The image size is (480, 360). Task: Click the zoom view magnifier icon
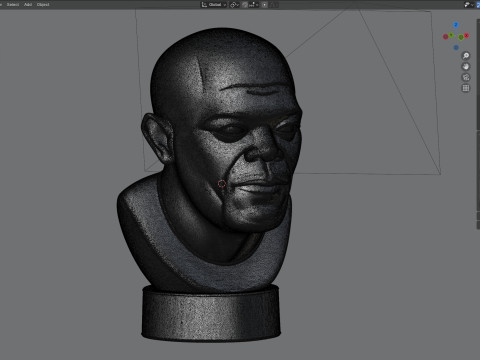pos(466,56)
